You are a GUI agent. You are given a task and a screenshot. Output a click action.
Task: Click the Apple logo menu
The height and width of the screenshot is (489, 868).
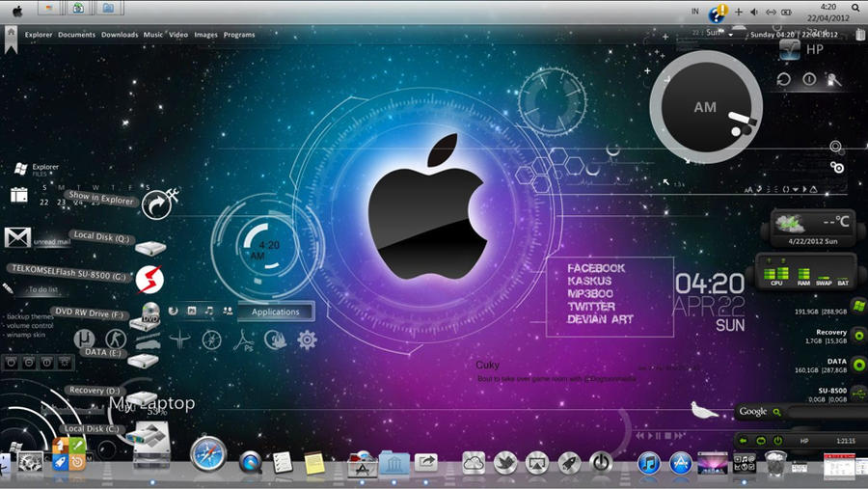pyautogui.click(x=17, y=11)
